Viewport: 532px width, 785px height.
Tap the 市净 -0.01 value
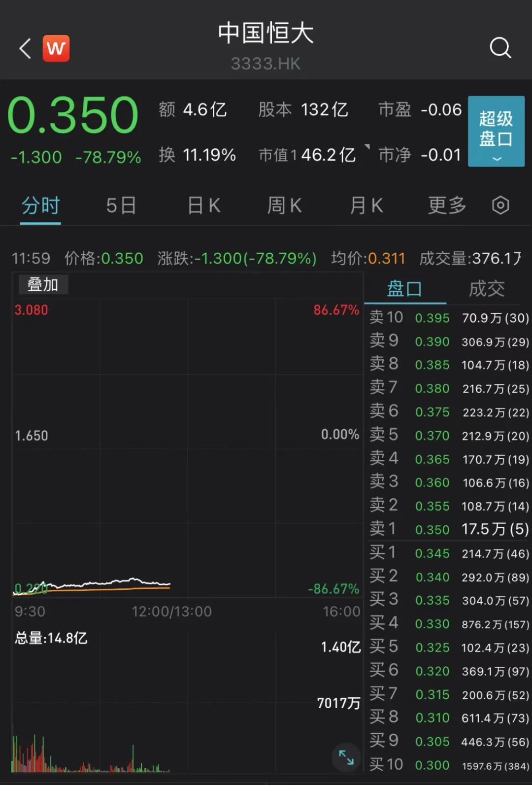click(420, 155)
